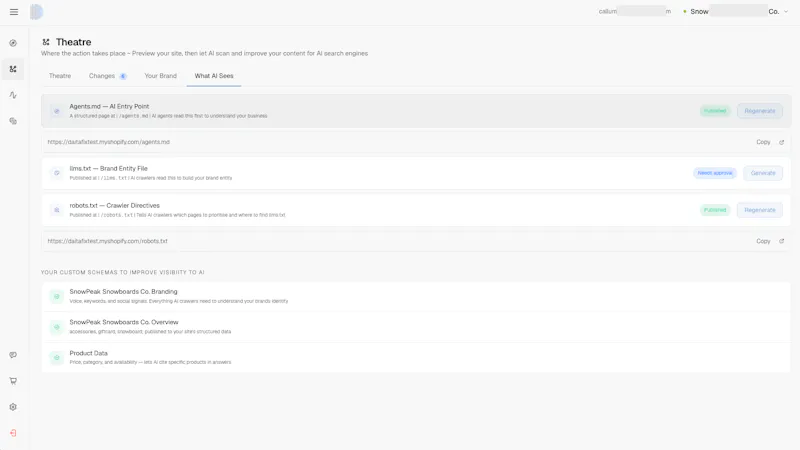Click the red logout sidebar icon

coord(13,433)
